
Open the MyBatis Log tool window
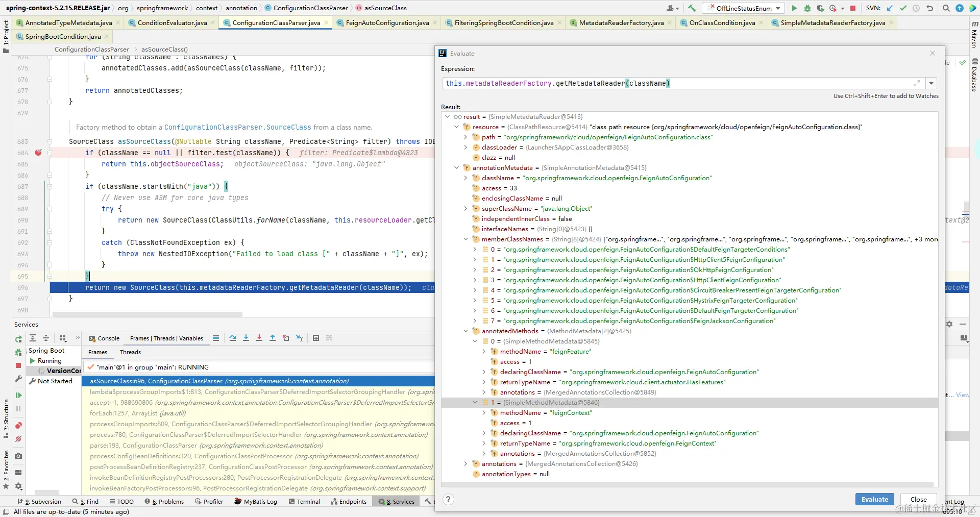click(256, 502)
